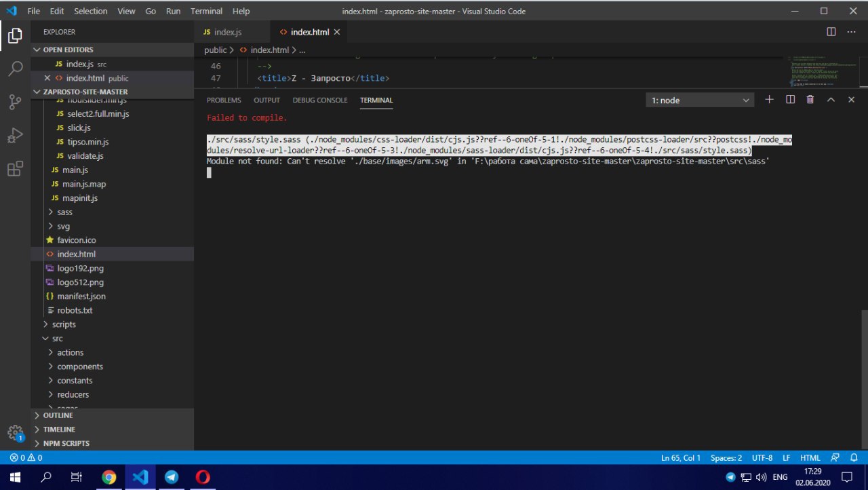Expand the NPM Scripts section
The image size is (868, 490).
[112, 443]
